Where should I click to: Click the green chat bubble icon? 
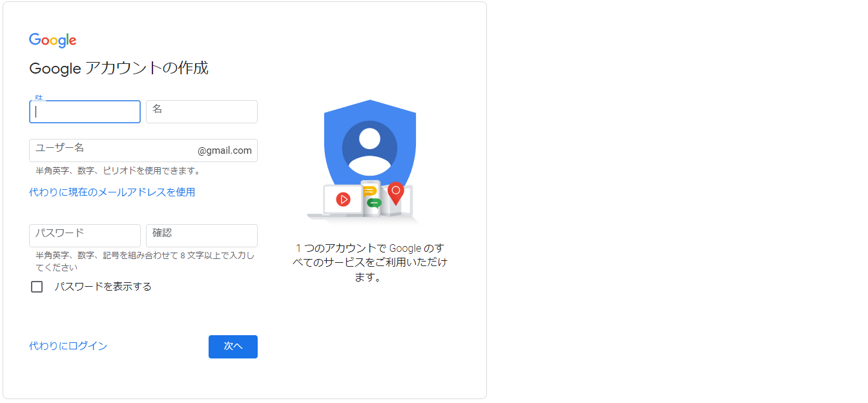(x=374, y=203)
